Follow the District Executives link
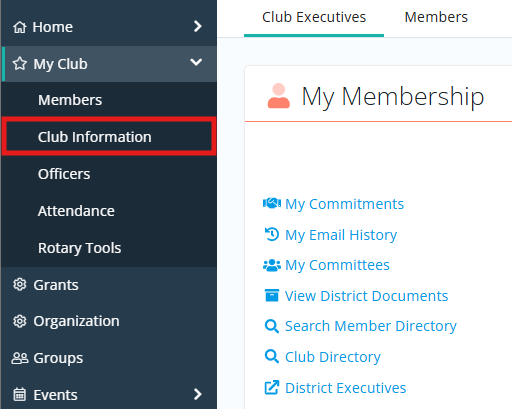The height and width of the screenshot is (409, 512). (345, 388)
